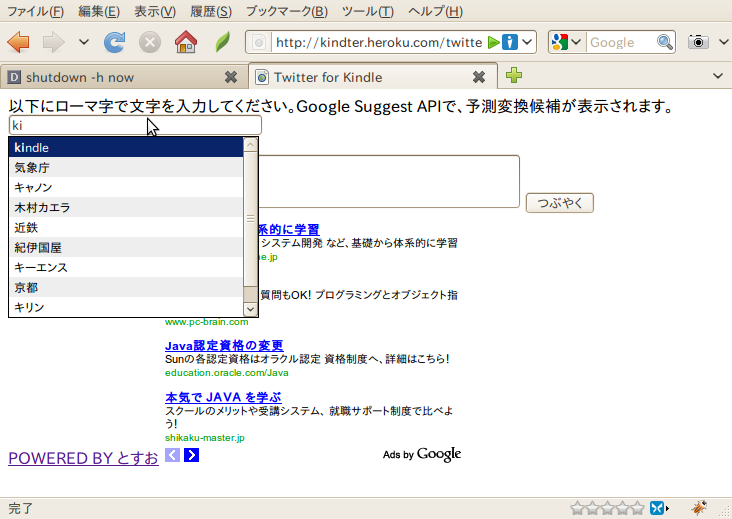Click the romaji input field containing 'ki'
This screenshot has width=732, height=519.
135,125
